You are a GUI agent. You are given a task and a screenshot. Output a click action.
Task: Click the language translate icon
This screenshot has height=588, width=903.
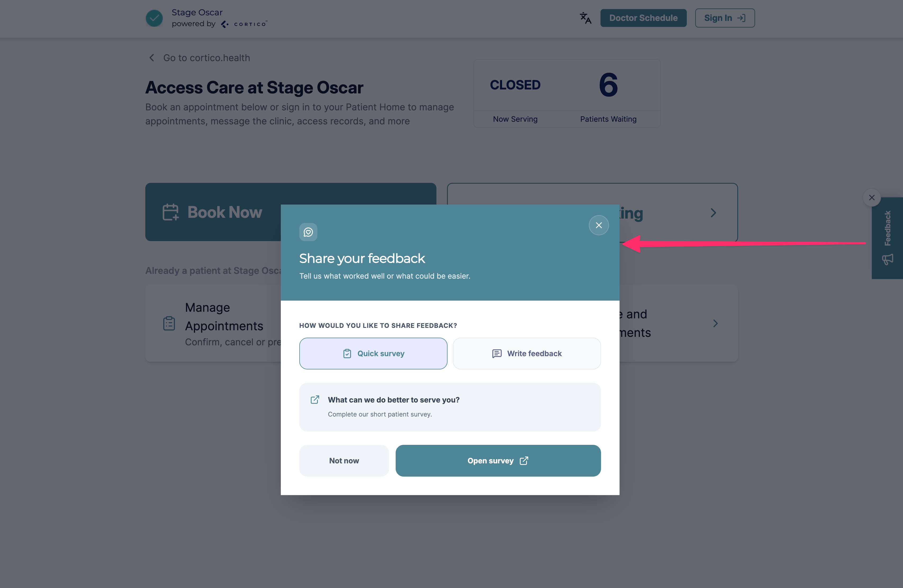(585, 18)
